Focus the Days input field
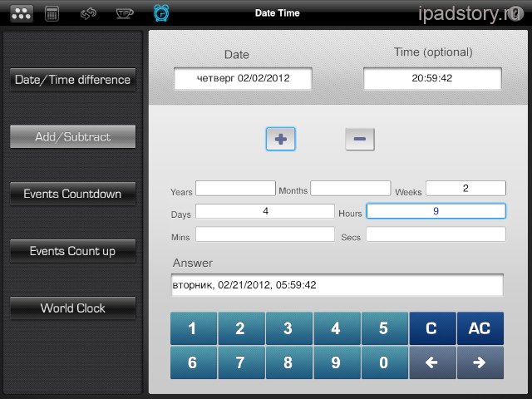The image size is (532, 399). (265, 211)
